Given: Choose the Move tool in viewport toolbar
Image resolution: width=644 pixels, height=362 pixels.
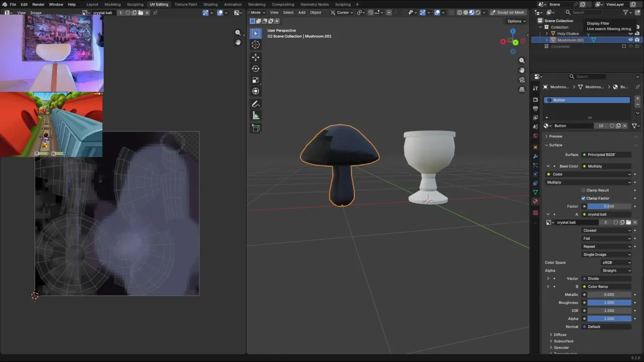Looking at the screenshot, I should tap(256, 57).
